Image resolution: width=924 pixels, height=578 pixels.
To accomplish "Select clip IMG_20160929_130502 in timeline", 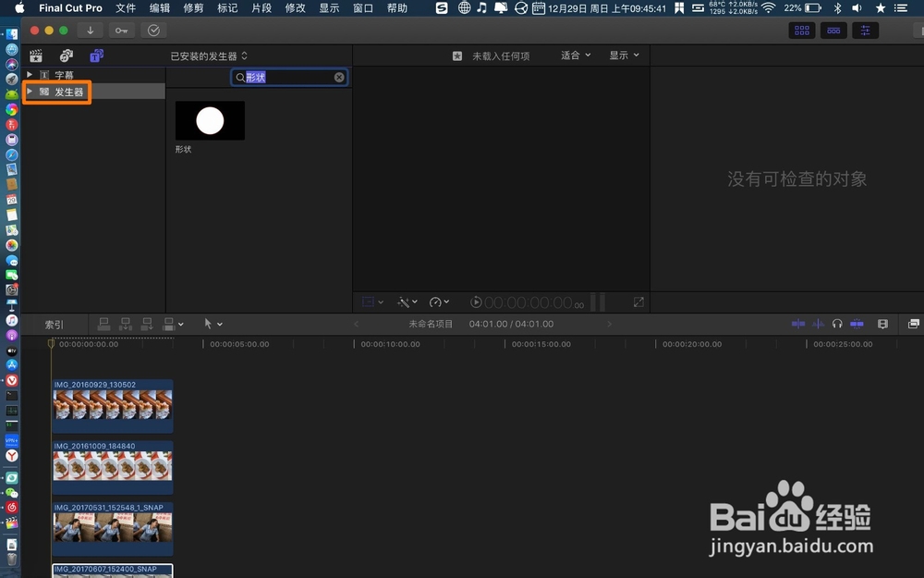I will click(x=113, y=406).
